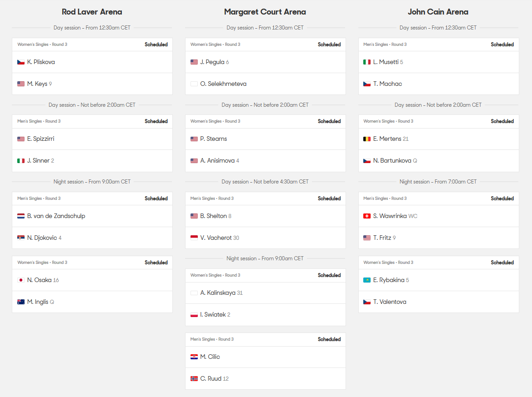This screenshot has height=397, width=532.
Task: Click the blank flag beside A. Kalinskaya
Action: click(x=194, y=293)
